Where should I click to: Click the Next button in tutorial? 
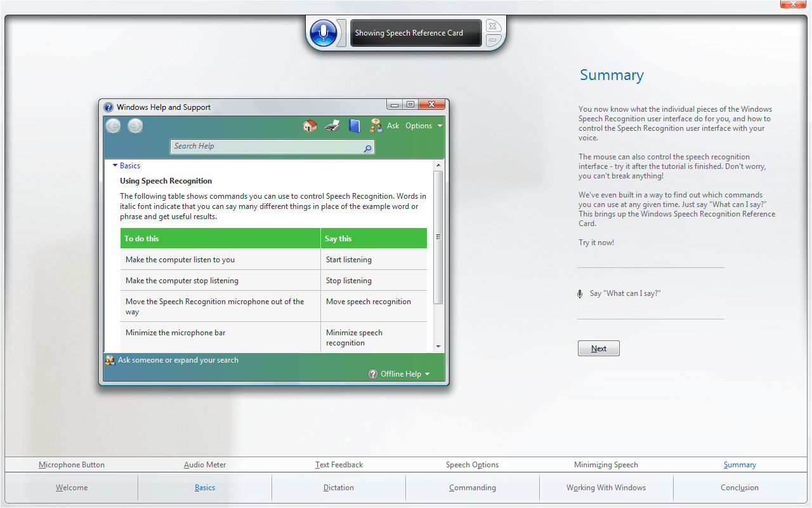pos(599,349)
